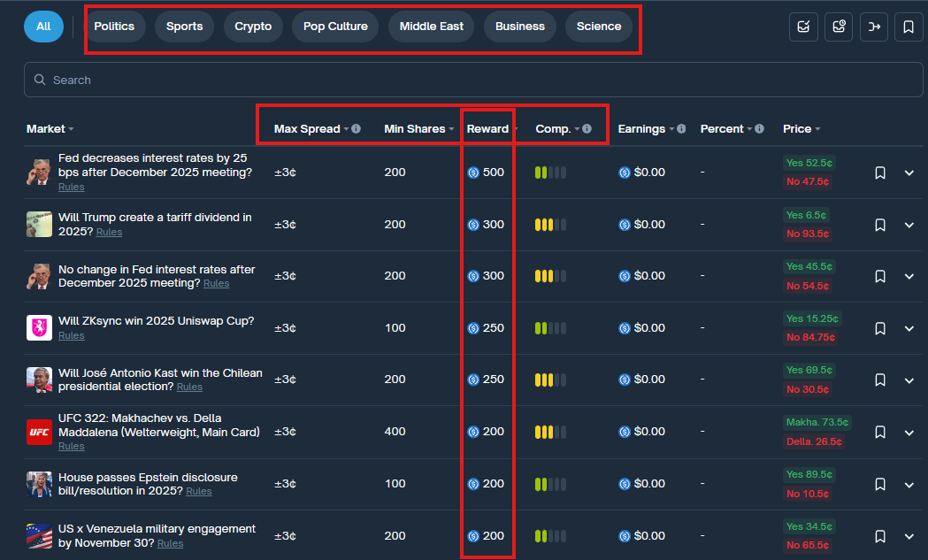The image size is (928, 560).
Task: Toggle the top bookmark filter button
Action: click(909, 27)
